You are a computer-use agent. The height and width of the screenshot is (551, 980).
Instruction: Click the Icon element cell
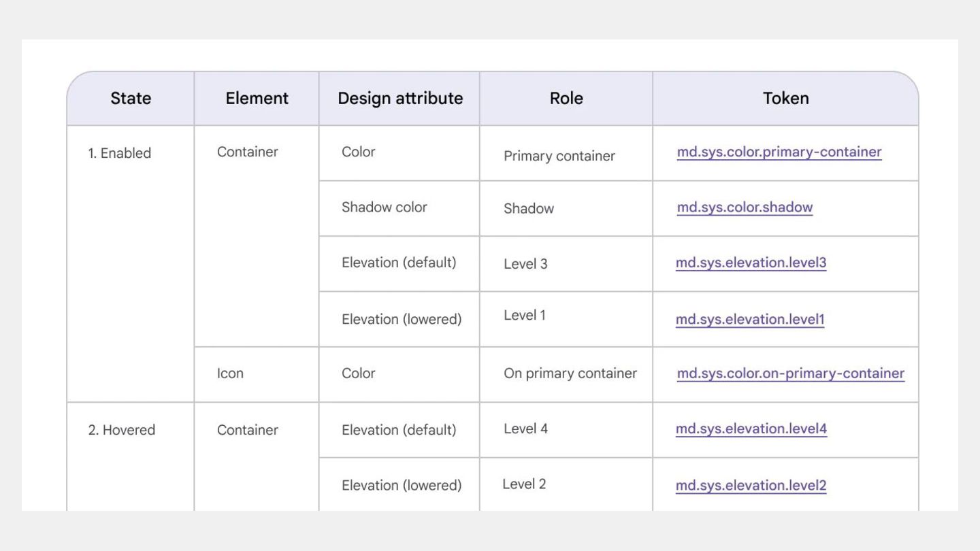pyautogui.click(x=230, y=373)
